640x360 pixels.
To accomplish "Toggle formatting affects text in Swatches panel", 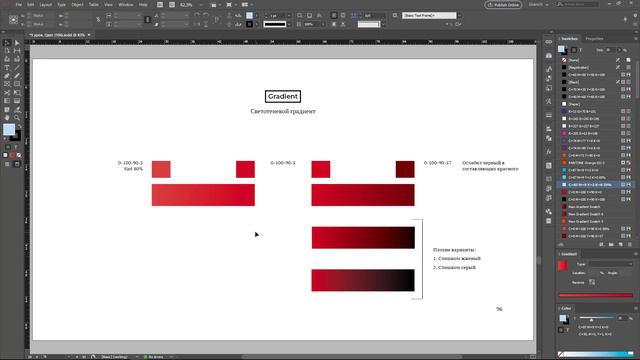I will [x=581, y=50].
